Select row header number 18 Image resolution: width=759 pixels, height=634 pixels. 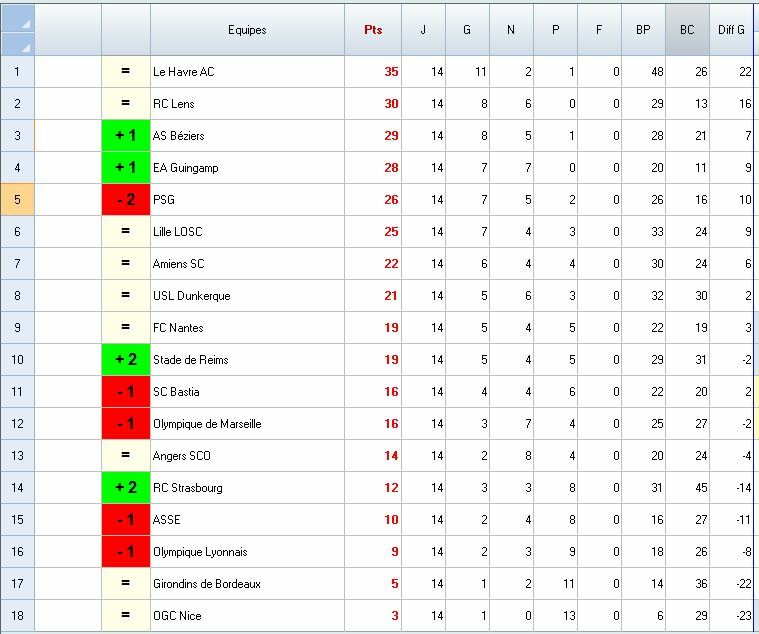[x=17, y=616]
